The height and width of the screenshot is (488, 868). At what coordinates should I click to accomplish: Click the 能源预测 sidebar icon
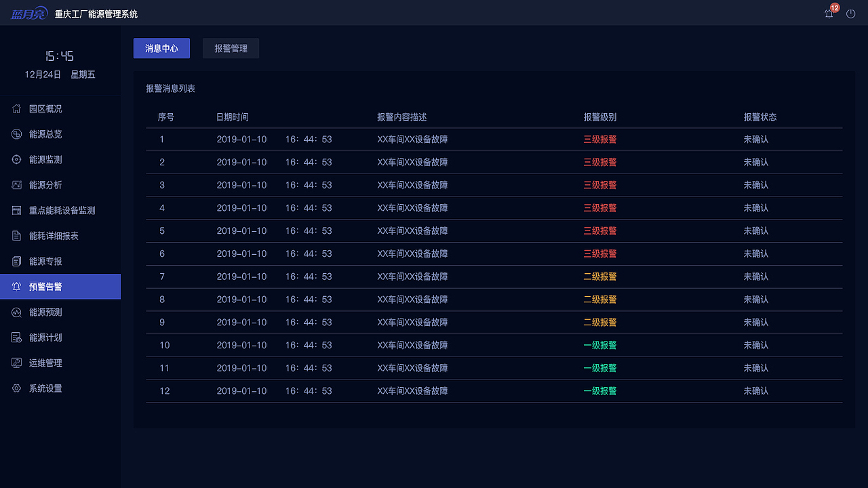(17, 312)
